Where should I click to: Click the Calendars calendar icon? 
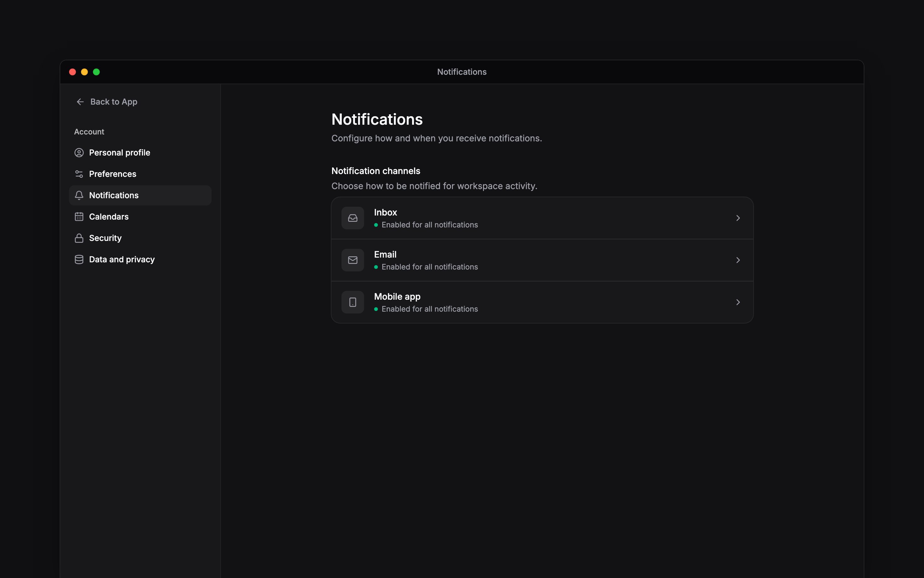(x=79, y=217)
